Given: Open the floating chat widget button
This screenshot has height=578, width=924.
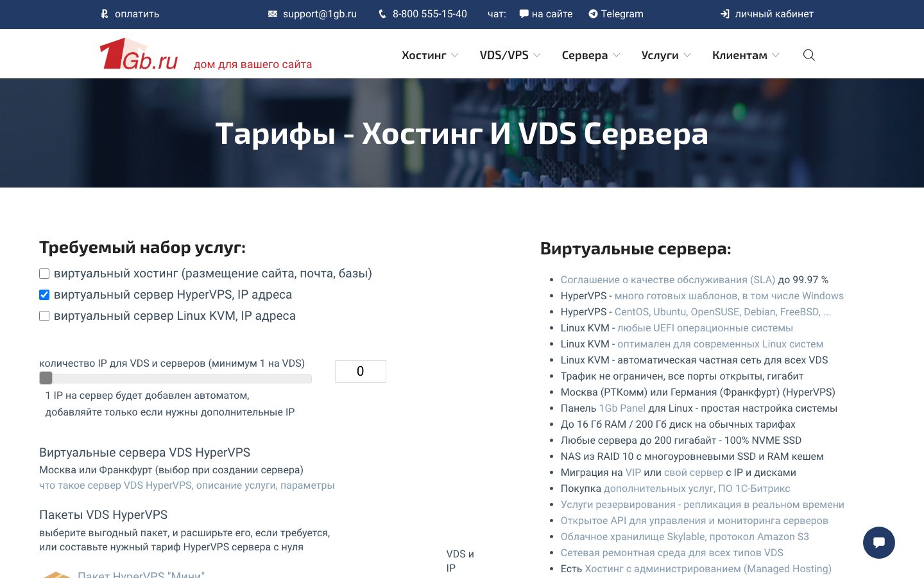Looking at the screenshot, I should [x=879, y=543].
